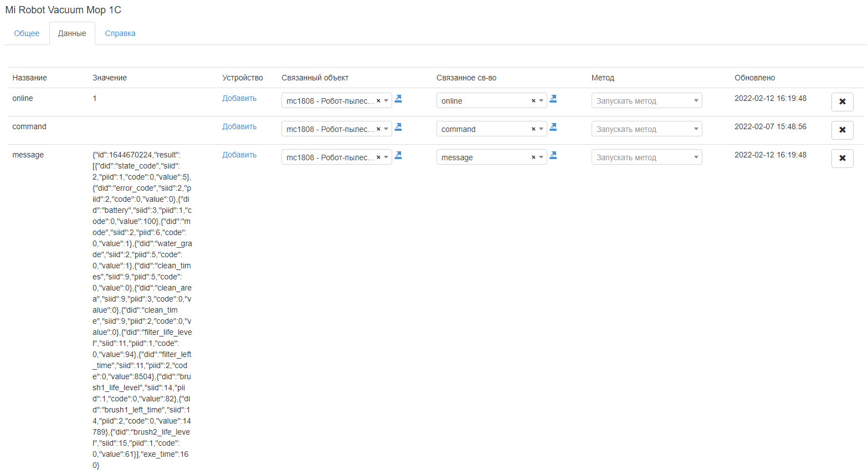Click online timestamp '2022-02-12 16:19:48'

[x=771, y=98]
